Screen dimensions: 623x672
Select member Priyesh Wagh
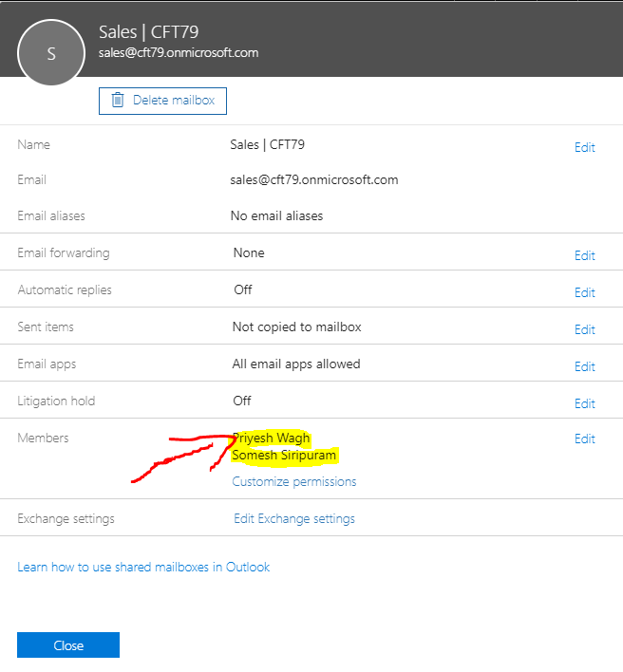click(272, 438)
